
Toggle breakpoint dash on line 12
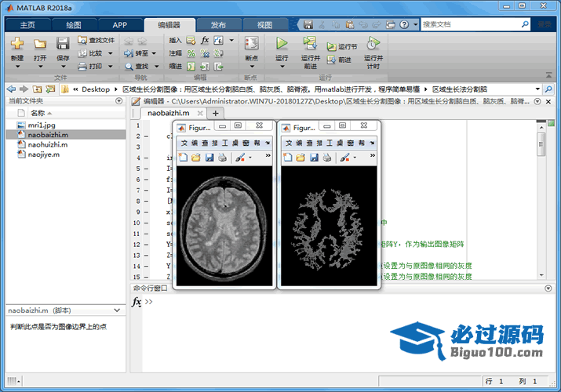(146, 245)
